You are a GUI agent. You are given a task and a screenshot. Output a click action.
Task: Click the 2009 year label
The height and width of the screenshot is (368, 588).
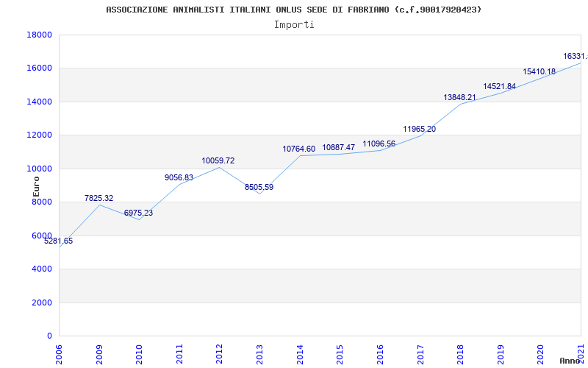(x=99, y=354)
